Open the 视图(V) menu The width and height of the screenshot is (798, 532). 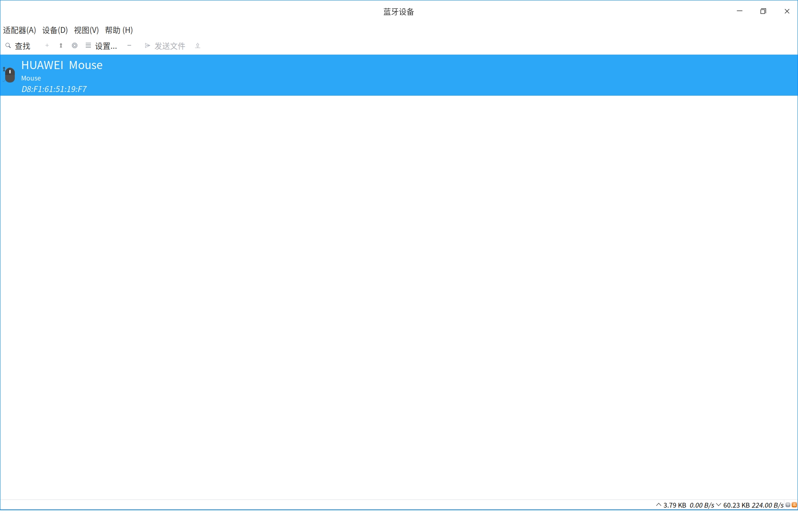[x=86, y=30]
